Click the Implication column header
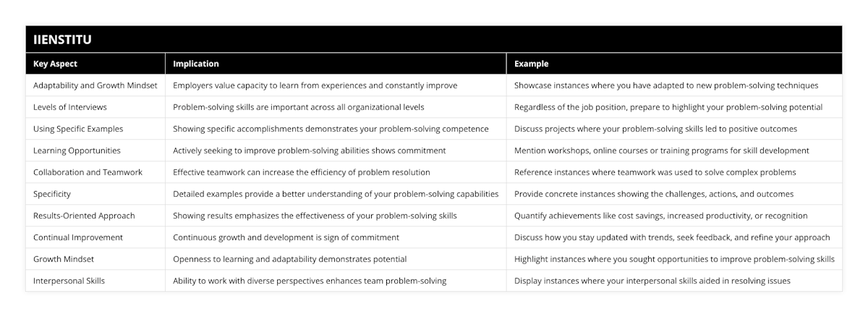Viewport: 868px width, 317px height. tap(196, 64)
